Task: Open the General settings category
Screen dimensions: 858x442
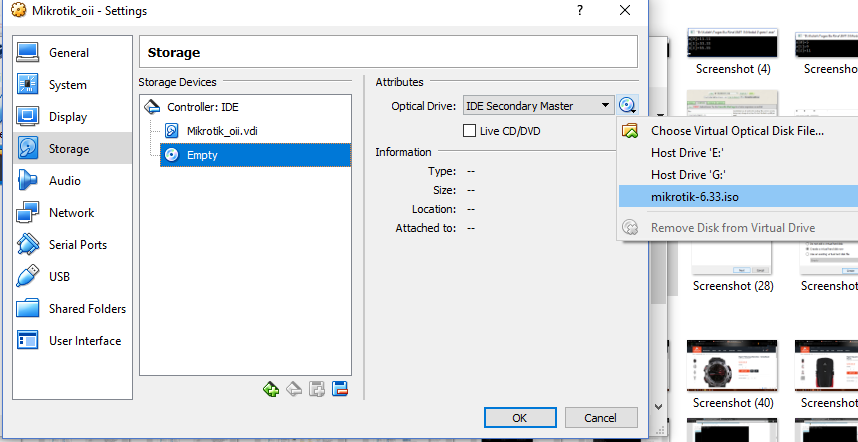Action: coord(72,53)
